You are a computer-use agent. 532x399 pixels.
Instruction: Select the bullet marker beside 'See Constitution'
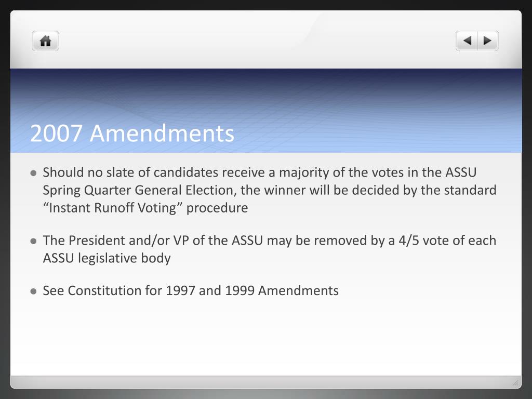tap(33, 291)
